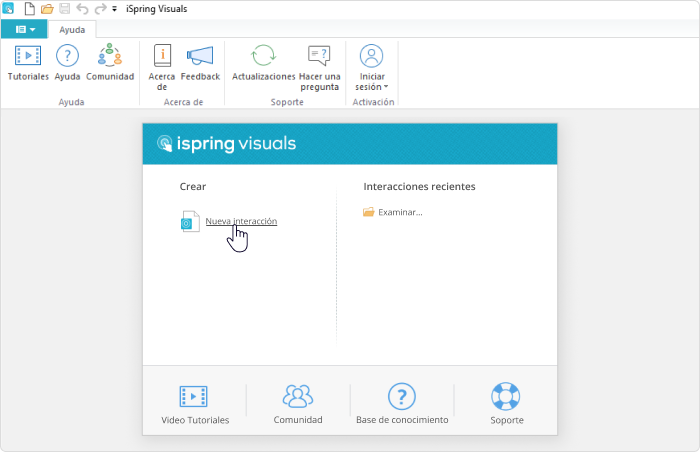Open Comunidad at bottom of start dialog
Viewport: 700px width, 452px height.
pyautogui.click(x=298, y=403)
